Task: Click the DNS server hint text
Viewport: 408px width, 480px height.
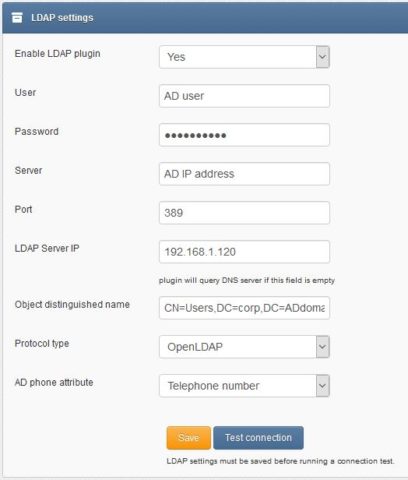Action: [x=247, y=280]
